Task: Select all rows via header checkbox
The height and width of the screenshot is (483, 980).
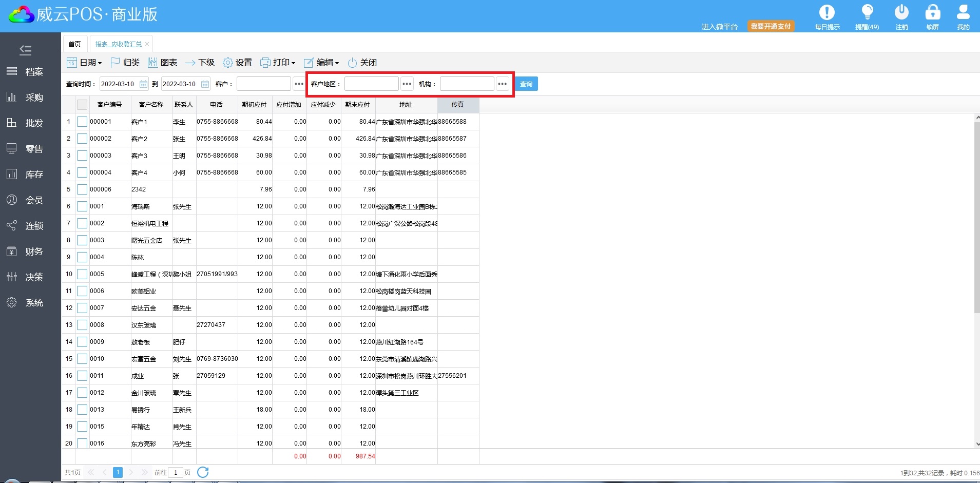Action: point(82,105)
